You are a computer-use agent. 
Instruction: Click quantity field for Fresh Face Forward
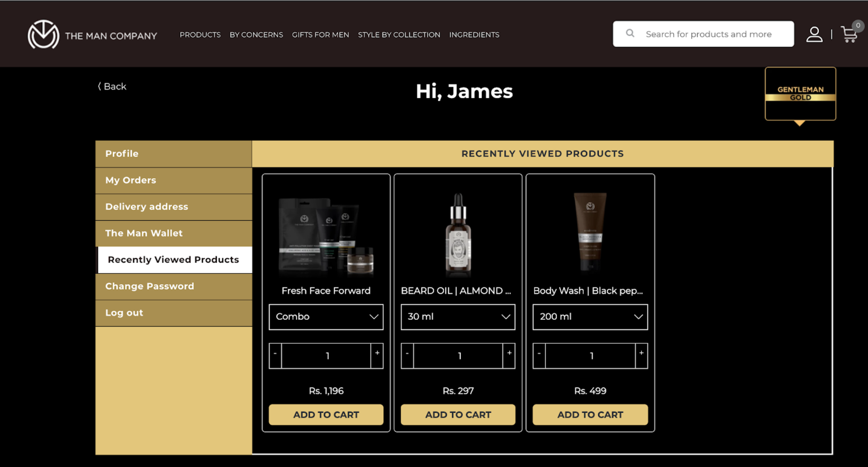pyautogui.click(x=327, y=356)
